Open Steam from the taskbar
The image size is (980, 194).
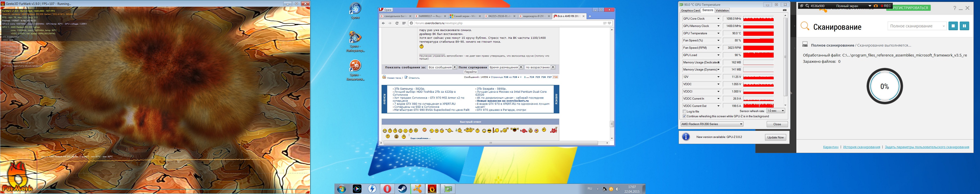tap(402, 189)
